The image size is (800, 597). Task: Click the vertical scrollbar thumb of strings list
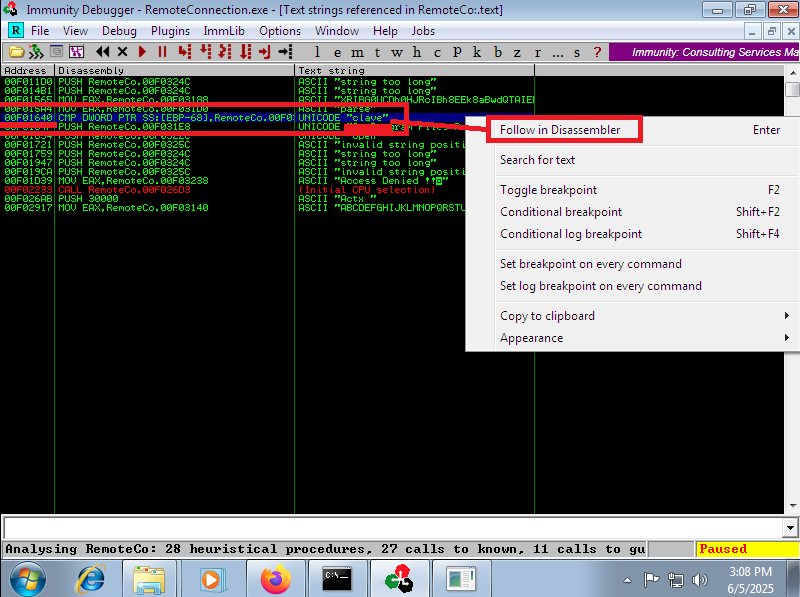click(x=792, y=89)
